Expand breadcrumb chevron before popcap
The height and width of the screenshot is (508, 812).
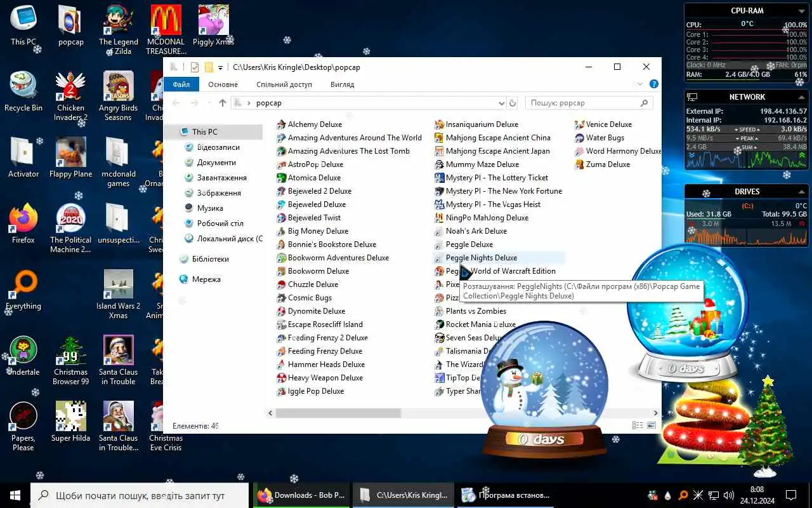tap(249, 103)
